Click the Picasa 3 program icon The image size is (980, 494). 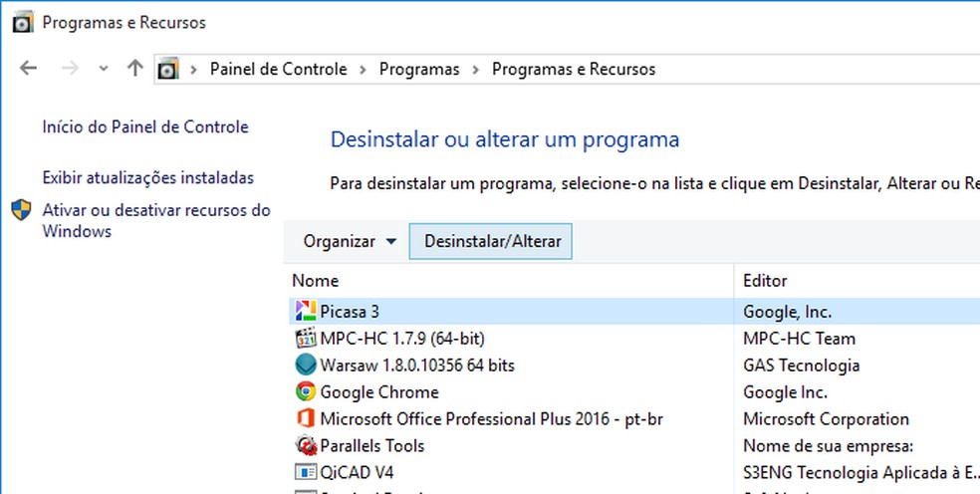(x=306, y=311)
